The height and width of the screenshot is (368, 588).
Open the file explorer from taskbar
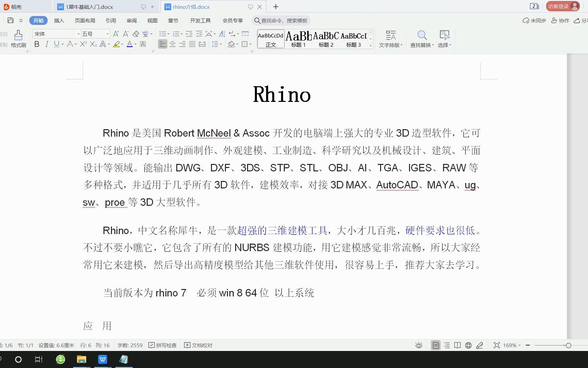pos(82,359)
